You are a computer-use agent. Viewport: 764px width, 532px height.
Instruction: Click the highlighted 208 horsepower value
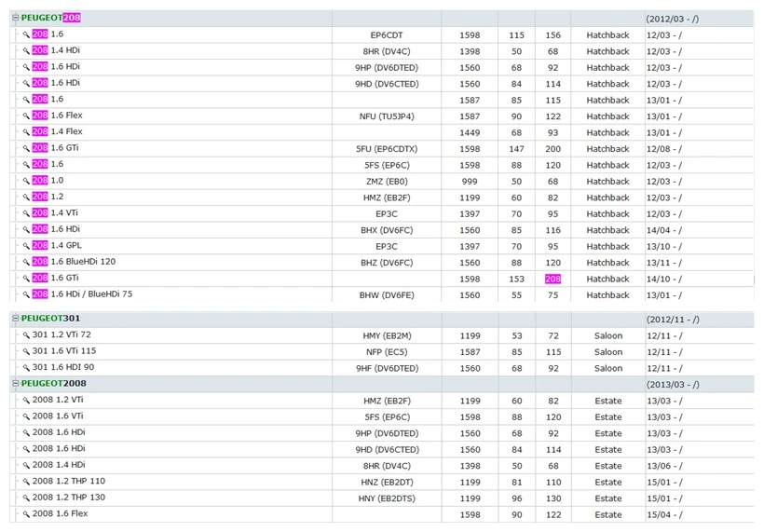pos(553,279)
